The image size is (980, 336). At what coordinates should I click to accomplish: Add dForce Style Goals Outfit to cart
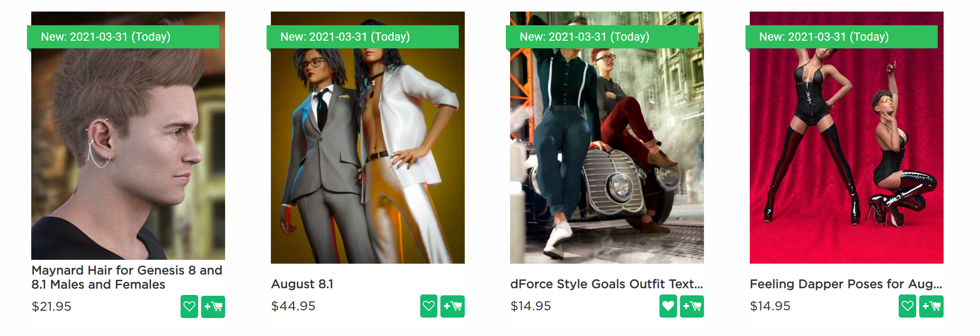click(x=692, y=306)
